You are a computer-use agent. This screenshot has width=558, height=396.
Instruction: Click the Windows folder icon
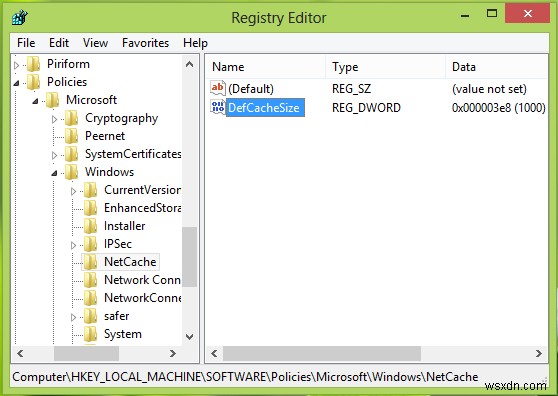coord(72,172)
